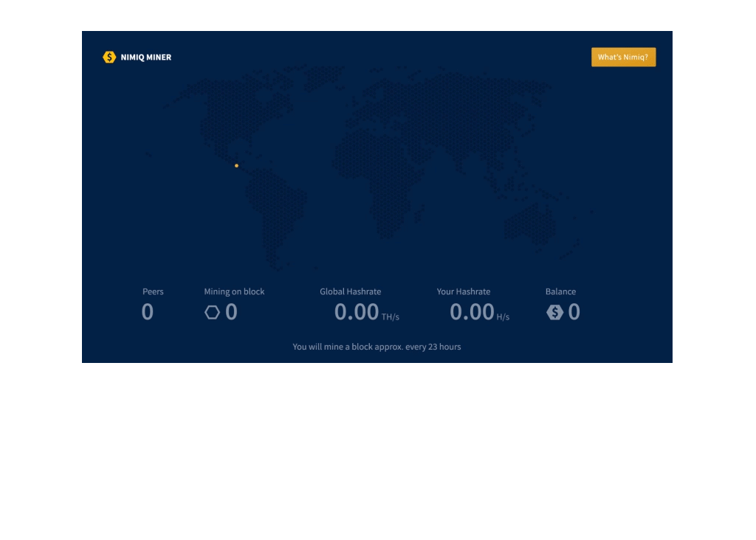Click the hexagon block icon
Screen dimensions: 756x540
coord(212,313)
